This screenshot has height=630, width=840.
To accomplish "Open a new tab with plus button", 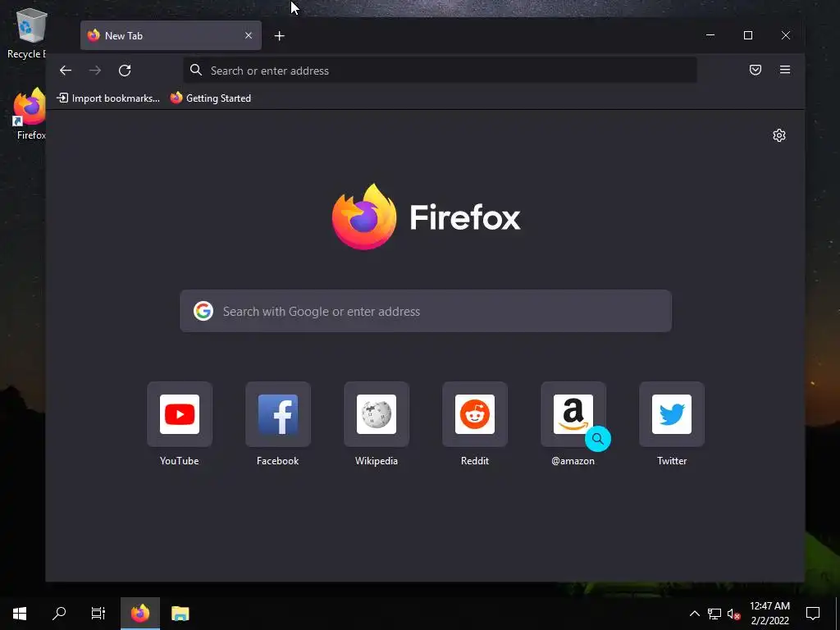I will pyautogui.click(x=279, y=36).
